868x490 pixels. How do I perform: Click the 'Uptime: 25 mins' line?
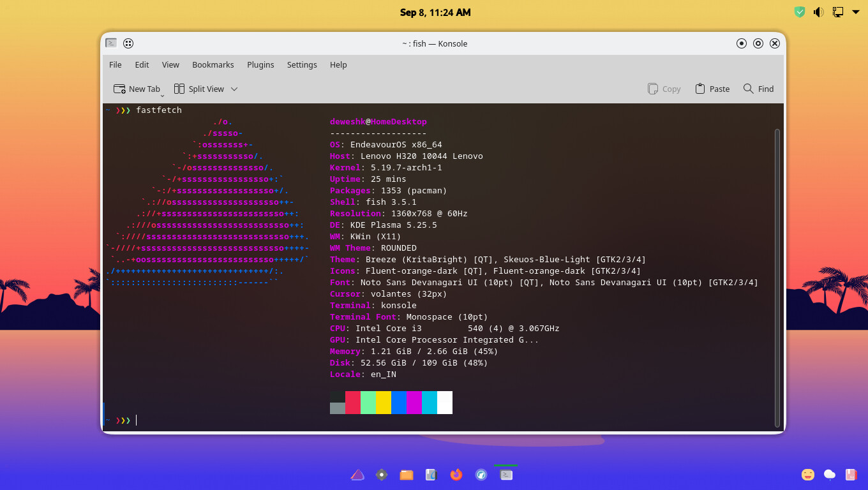click(368, 179)
